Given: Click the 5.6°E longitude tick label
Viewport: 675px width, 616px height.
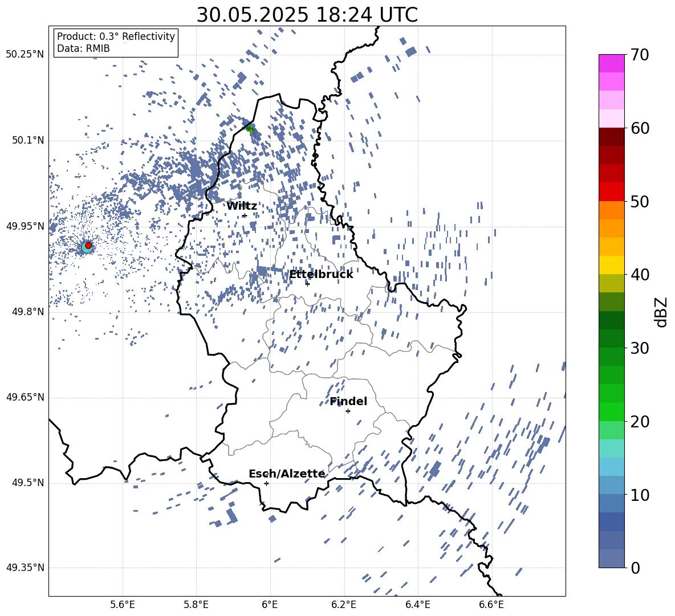Looking at the screenshot, I should (123, 605).
